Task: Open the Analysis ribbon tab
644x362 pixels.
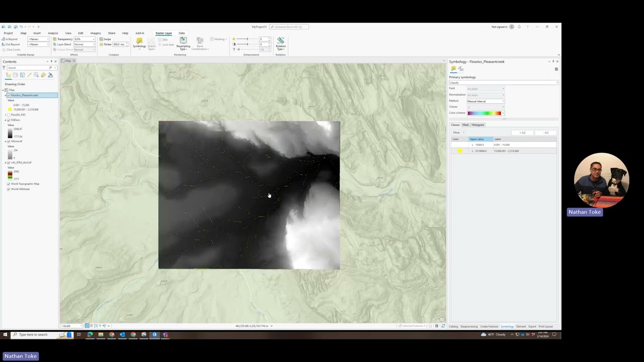Action: (53, 33)
